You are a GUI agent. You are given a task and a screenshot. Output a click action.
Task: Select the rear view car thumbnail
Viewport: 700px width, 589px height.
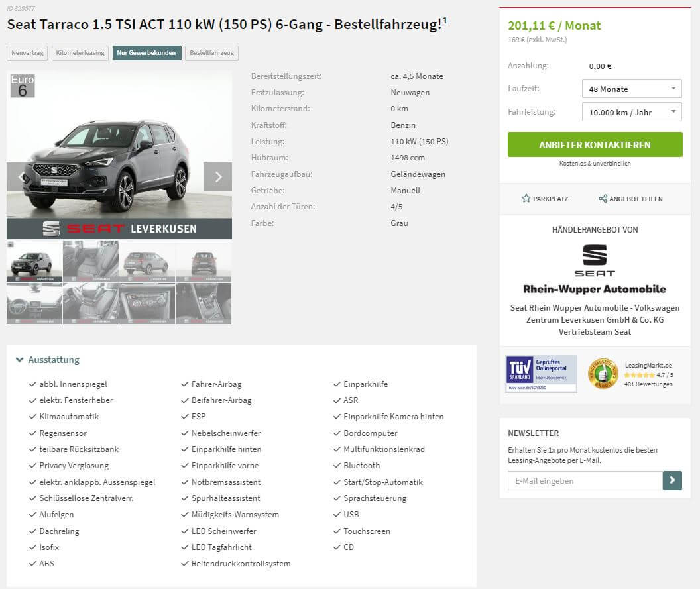[204, 261]
